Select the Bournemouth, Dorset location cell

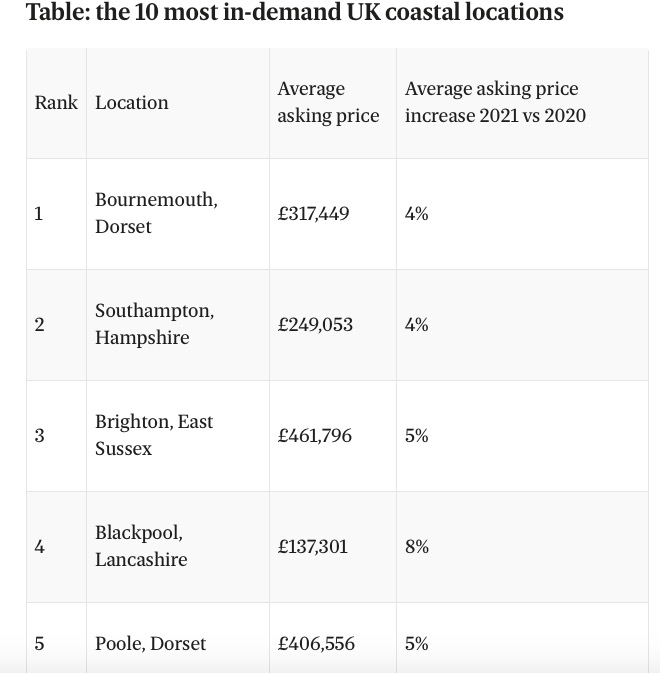click(x=156, y=213)
